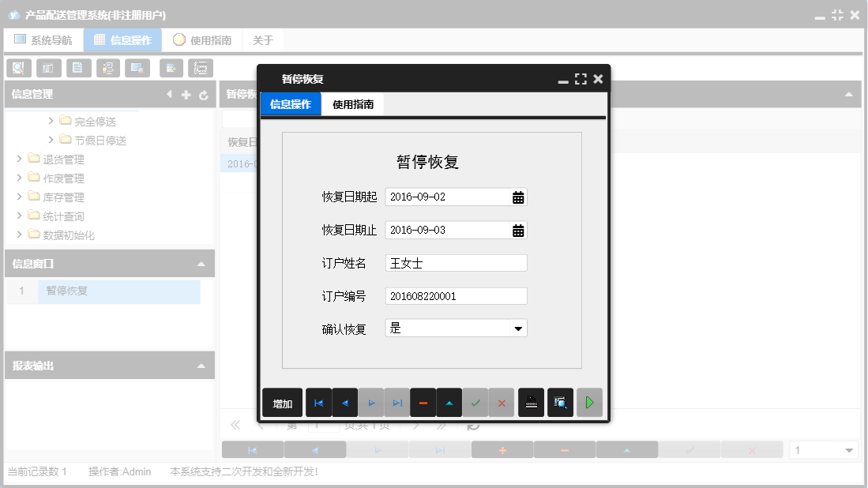Screen dimensions: 868x488
Task: Click the 订户姓名 input field showing 王女士
Action: coord(456,262)
